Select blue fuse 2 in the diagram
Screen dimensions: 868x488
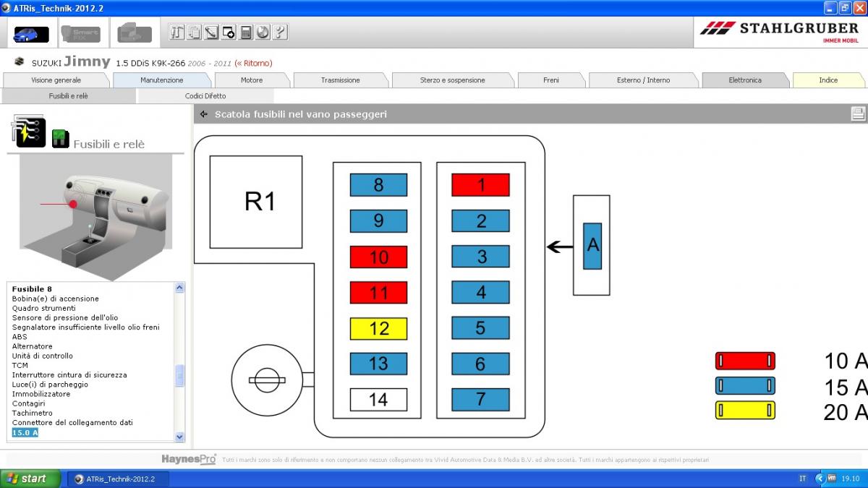point(480,221)
